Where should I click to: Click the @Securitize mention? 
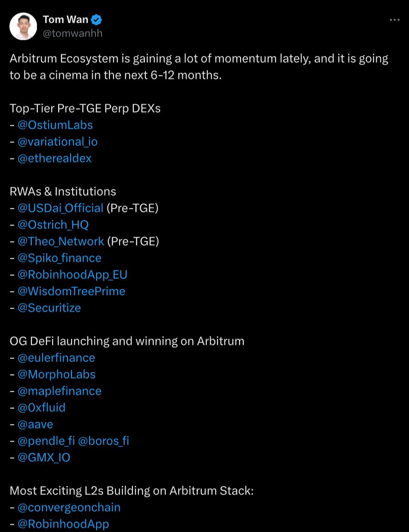tap(49, 308)
